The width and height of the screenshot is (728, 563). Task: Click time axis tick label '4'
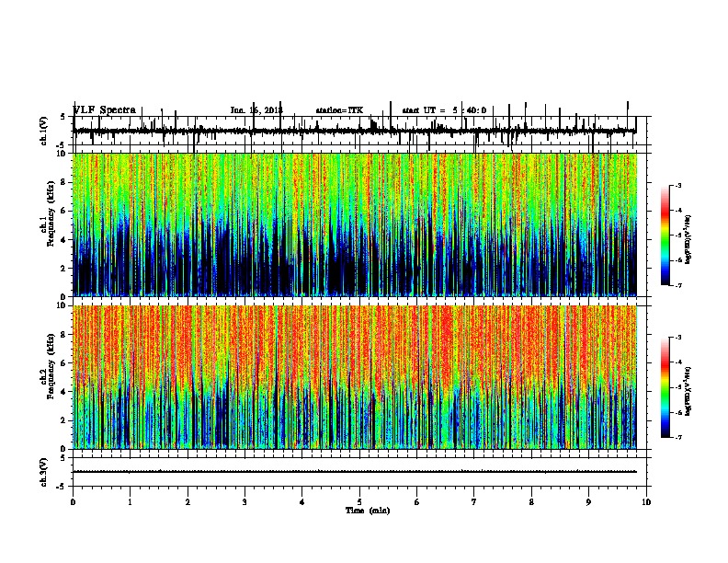point(302,502)
